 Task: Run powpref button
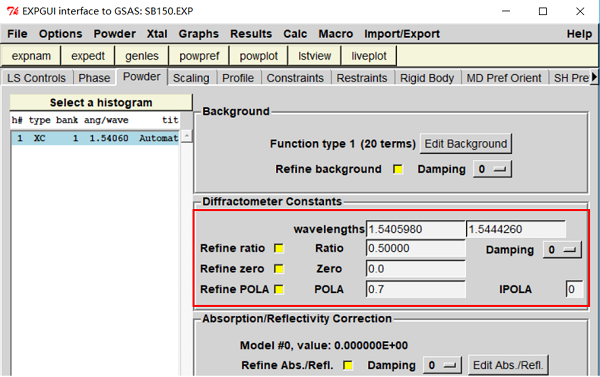199,56
